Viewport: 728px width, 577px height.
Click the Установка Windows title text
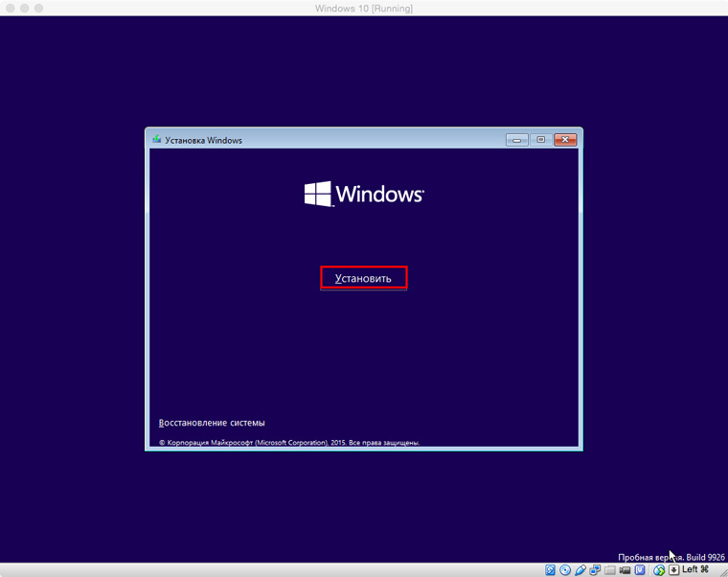[x=204, y=140]
